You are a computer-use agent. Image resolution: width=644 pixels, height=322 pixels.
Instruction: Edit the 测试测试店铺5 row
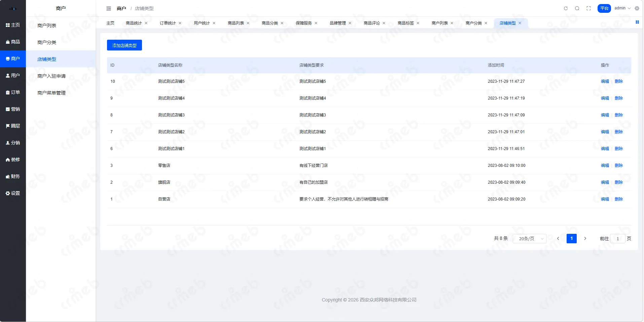coord(605,81)
